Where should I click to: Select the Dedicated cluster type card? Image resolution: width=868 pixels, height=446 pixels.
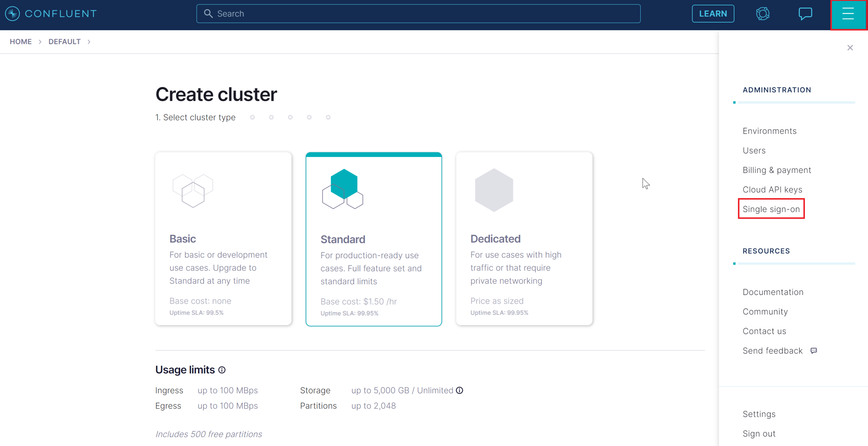pos(524,239)
